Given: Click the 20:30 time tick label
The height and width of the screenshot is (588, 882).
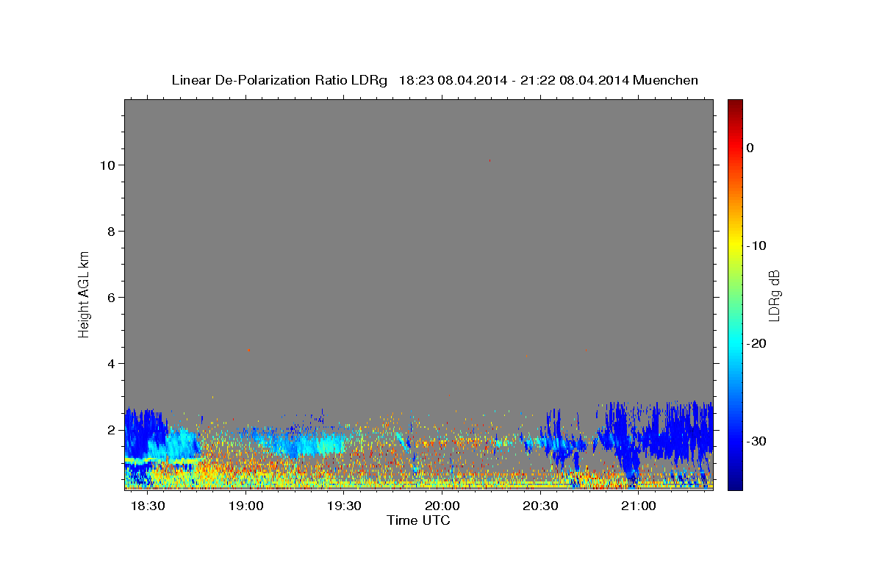Looking at the screenshot, I should (x=541, y=506).
